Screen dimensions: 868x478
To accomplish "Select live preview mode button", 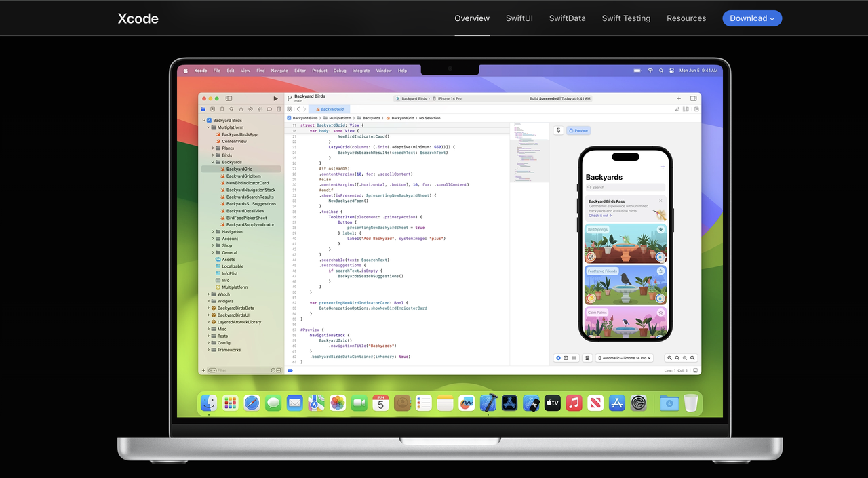I will pos(559,358).
